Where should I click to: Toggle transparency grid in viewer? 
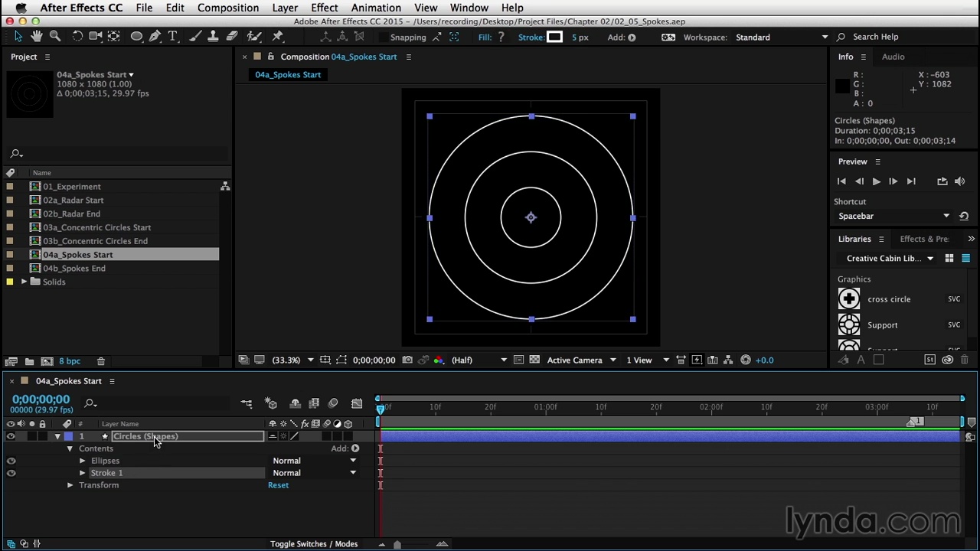pos(534,360)
